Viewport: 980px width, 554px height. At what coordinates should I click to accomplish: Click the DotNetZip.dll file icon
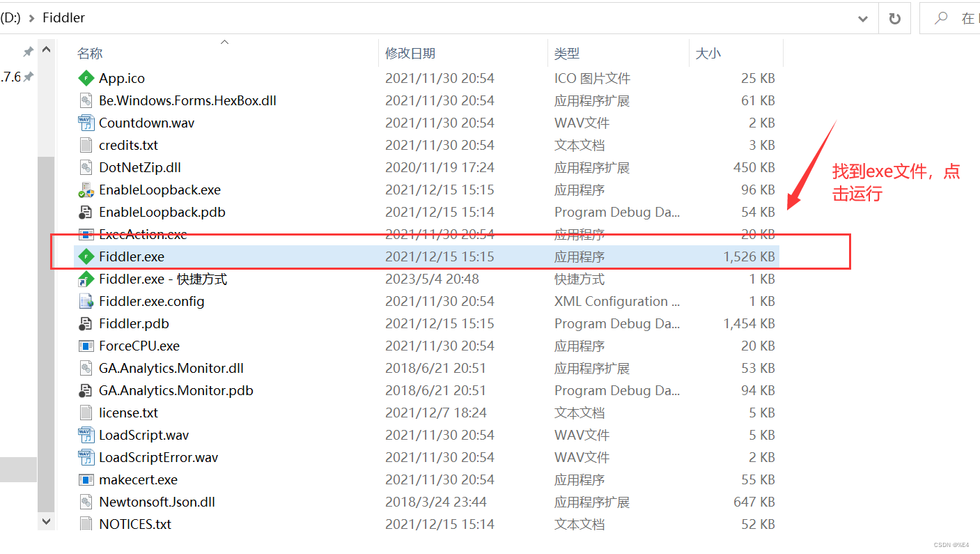(86, 167)
